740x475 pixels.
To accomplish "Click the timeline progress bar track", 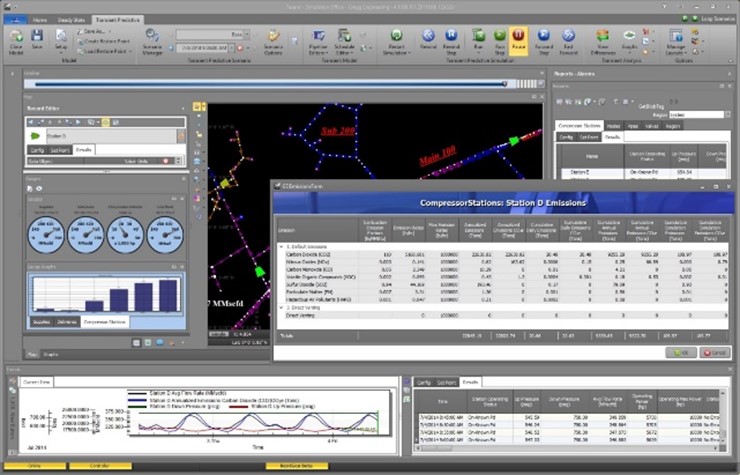I will 269,84.
